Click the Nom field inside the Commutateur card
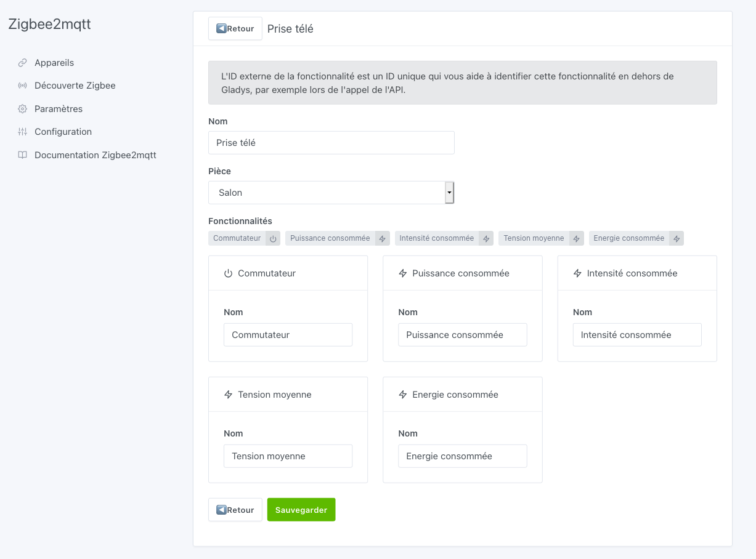This screenshot has height=559, width=756. (288, 334)
